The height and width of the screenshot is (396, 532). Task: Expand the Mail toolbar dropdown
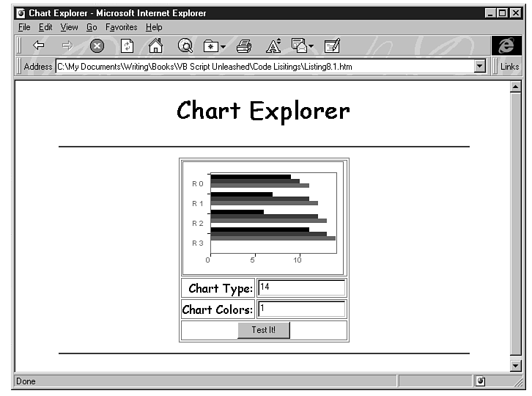[311, 47]
